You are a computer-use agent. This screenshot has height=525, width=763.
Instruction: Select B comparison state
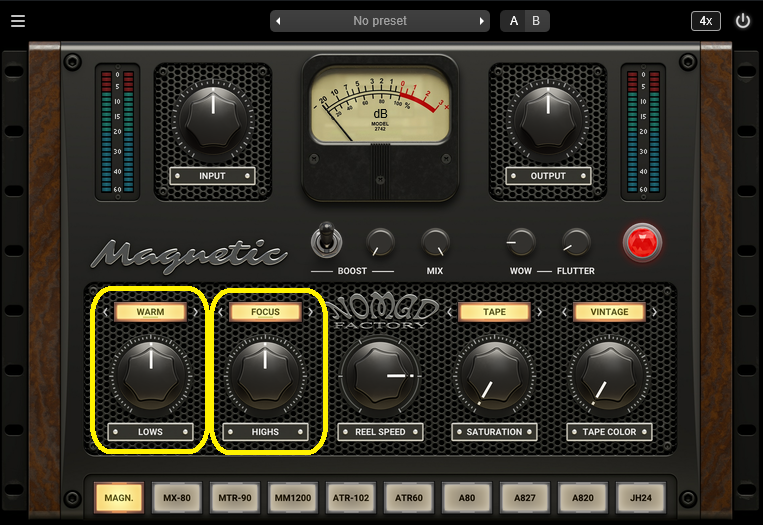[x=536, y=21]
